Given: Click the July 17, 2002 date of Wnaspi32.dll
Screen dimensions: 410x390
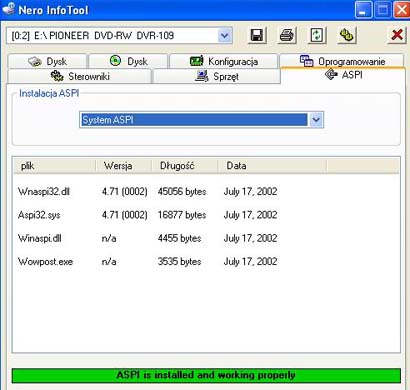Looking at the screenshot, I should (x=250, y=192).
